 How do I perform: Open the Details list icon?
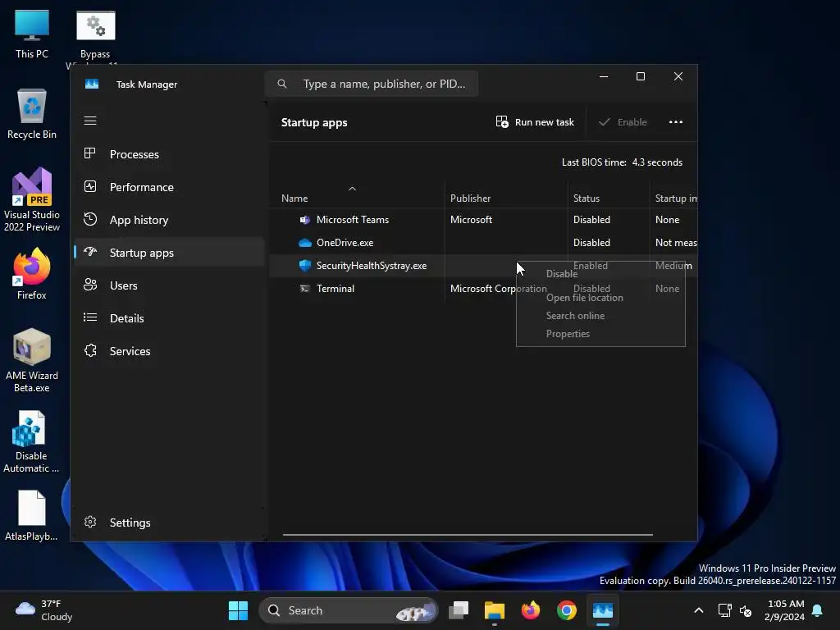[90, 317]
